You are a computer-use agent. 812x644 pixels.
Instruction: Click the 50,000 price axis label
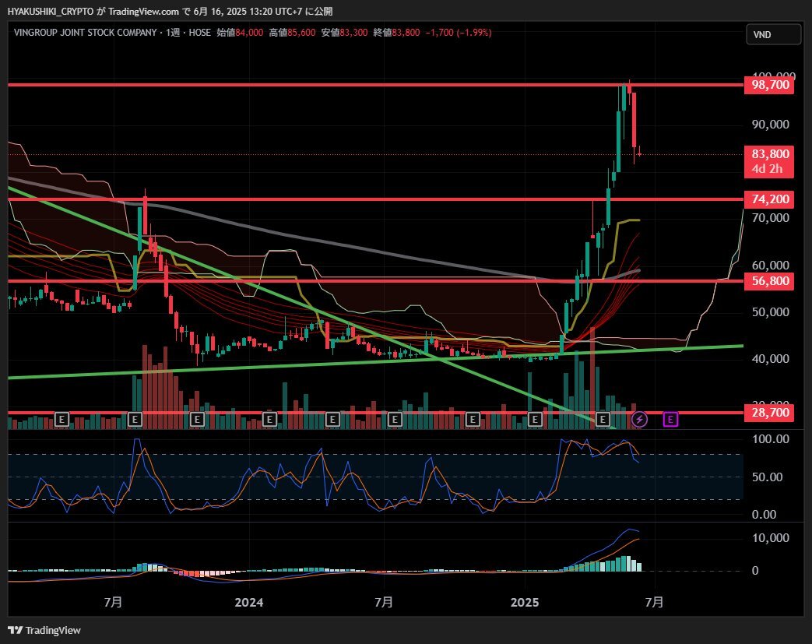(770, 312)
